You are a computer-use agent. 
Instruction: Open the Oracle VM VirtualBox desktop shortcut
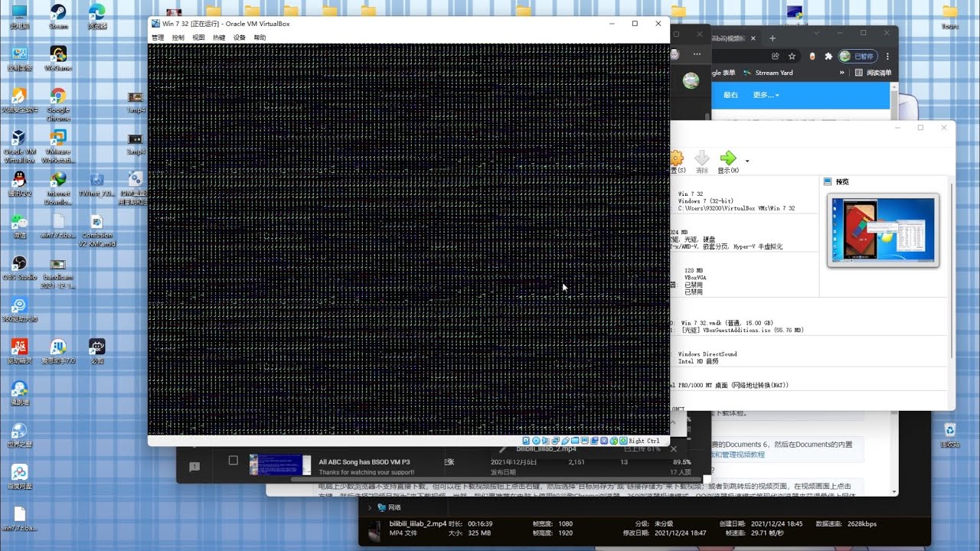pos(19,146)
